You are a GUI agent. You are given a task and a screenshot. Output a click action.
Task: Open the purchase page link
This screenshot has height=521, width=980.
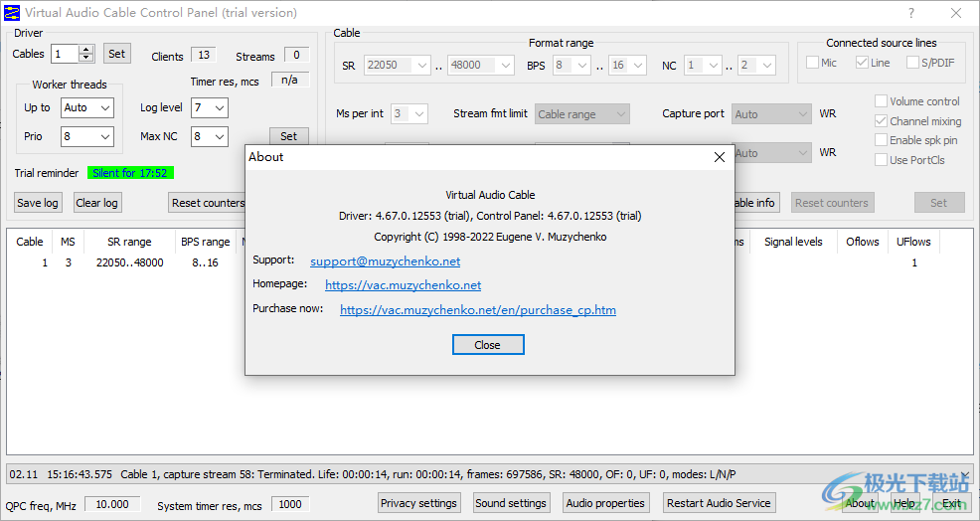[x=477, y=310]
